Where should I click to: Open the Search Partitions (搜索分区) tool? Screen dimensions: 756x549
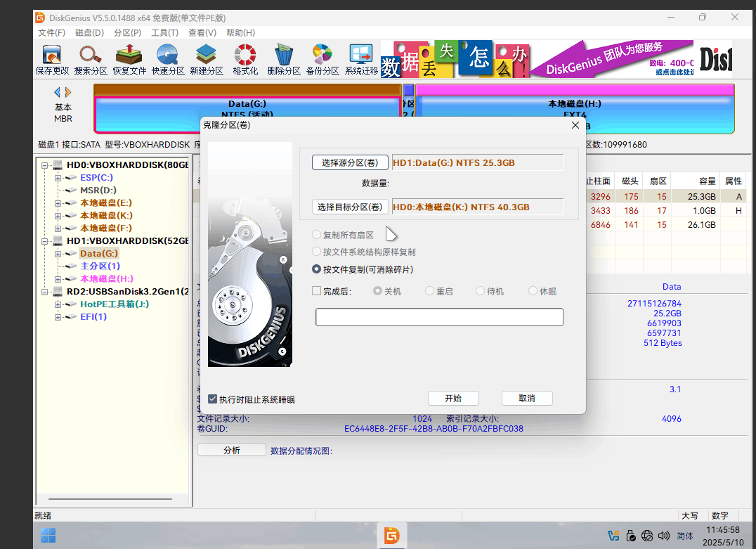pyautogui.click(x=91, y=60)
